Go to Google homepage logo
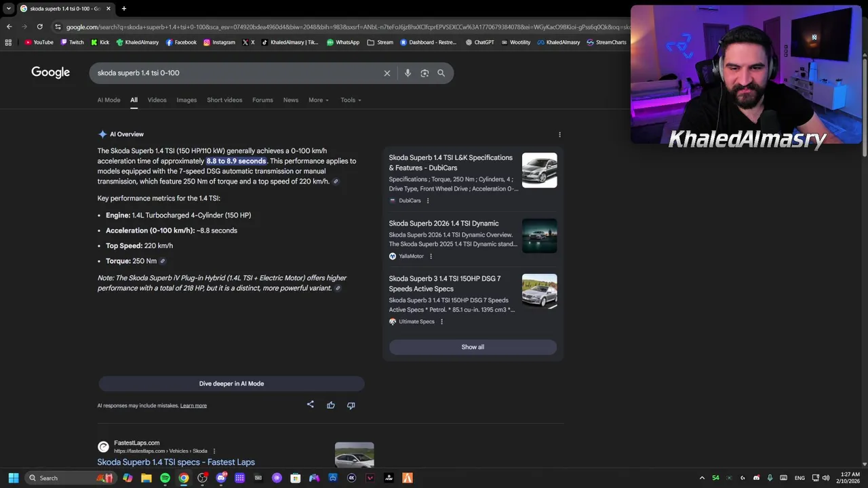The image size is (868, 488). (50, 73)
